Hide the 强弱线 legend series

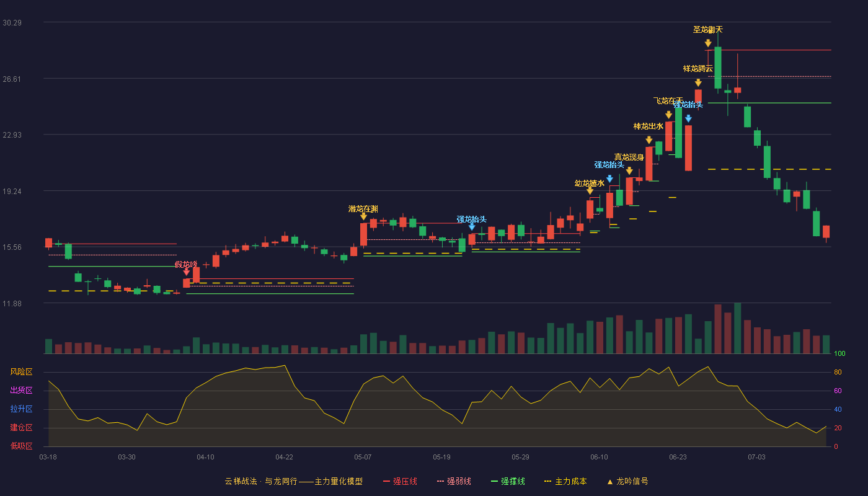(454, 481)
